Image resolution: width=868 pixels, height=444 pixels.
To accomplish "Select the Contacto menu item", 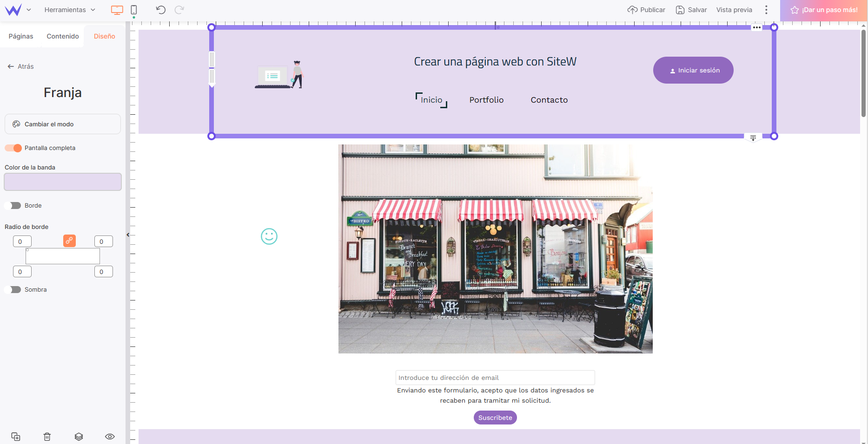I will tap(549, 100).
